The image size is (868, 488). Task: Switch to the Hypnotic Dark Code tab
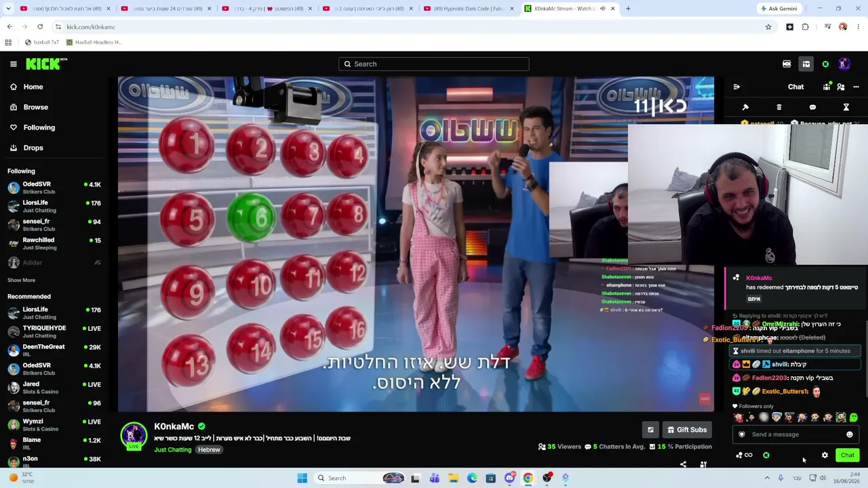469,9
